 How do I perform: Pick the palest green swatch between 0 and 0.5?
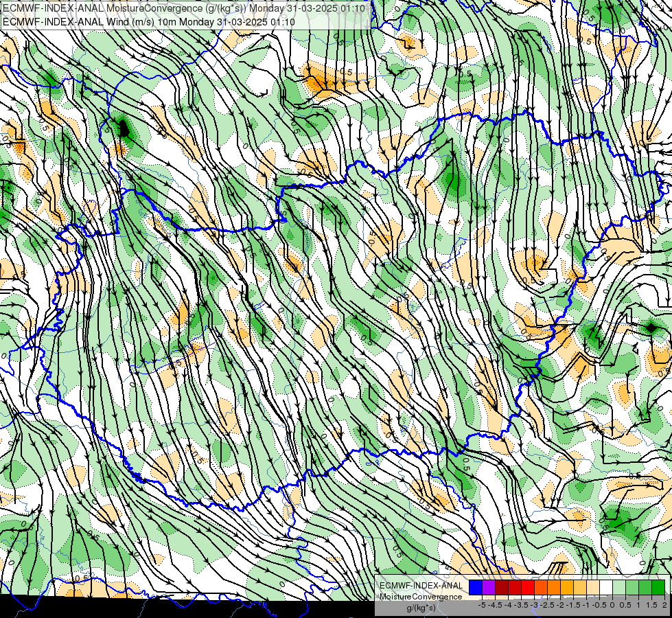pyautogui.click(x=619, y=588)
